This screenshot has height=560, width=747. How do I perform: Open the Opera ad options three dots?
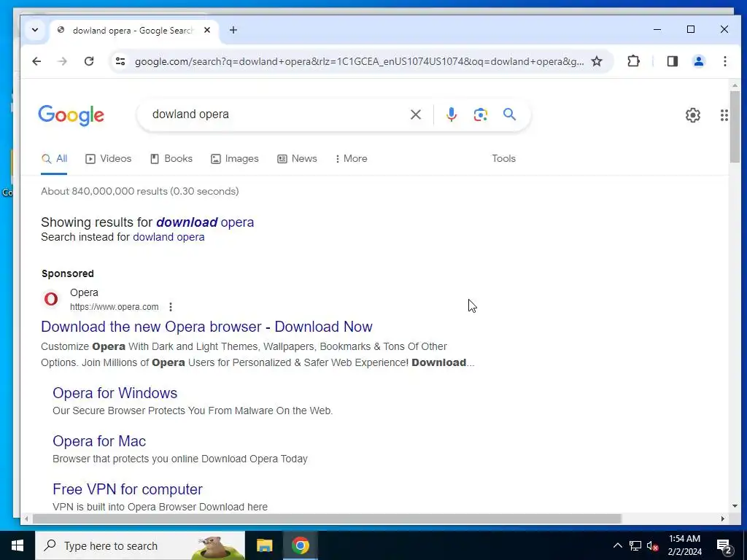(x=171, y=307)
